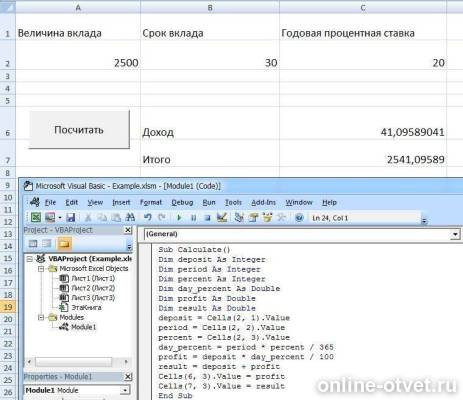Select column B header
The width and height of the screenshot is (463, 400).
210,7
